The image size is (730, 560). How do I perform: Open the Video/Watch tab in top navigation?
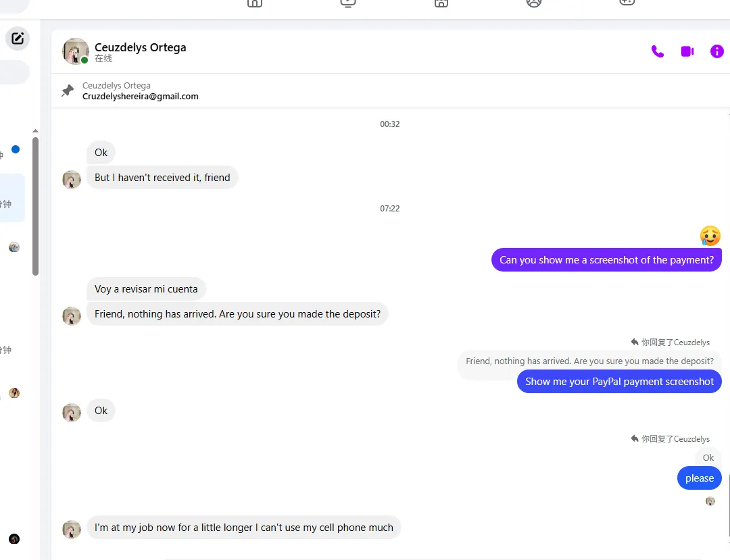point(348,3)
